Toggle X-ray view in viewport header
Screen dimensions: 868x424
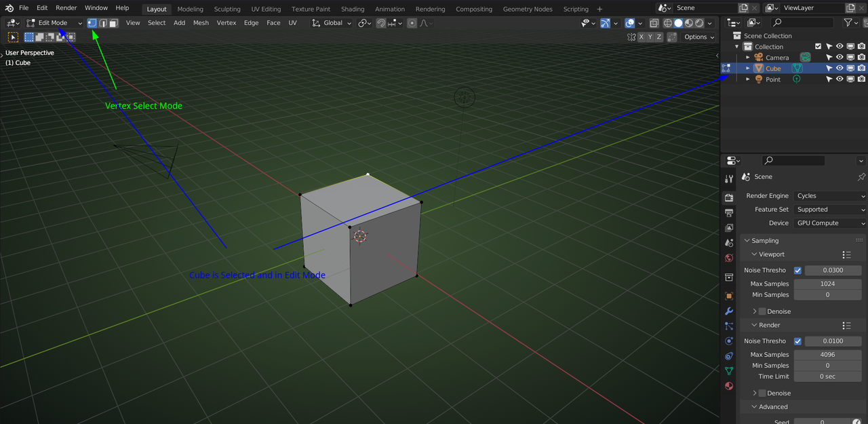654,23
